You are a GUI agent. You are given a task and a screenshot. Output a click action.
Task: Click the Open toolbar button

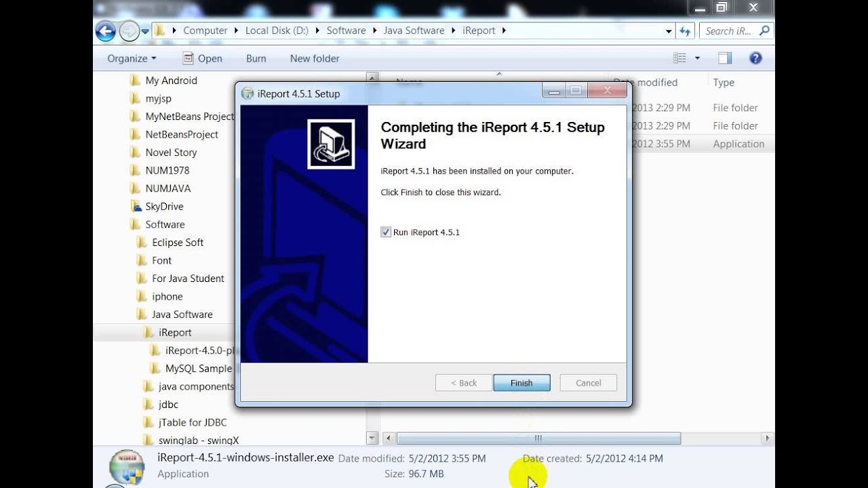pyautogui.click(x=202, y=58)
